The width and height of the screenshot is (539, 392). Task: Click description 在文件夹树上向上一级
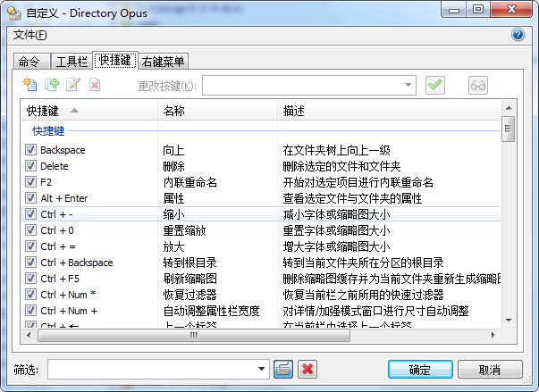pyautogui.click(x=336, y=150)
